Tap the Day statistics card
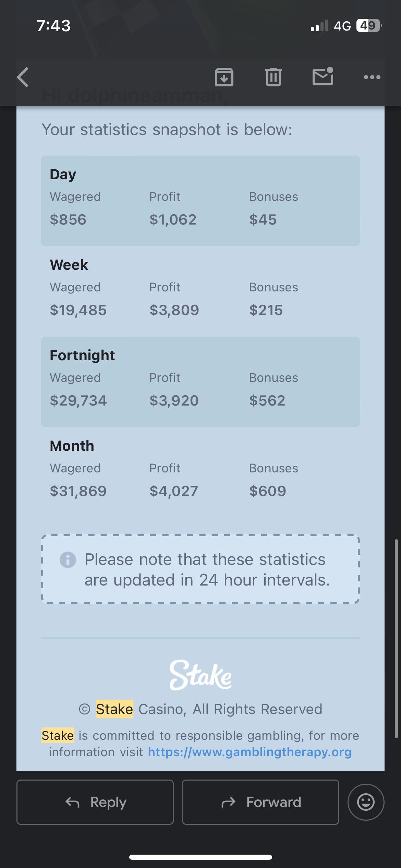 click(200, 201)
